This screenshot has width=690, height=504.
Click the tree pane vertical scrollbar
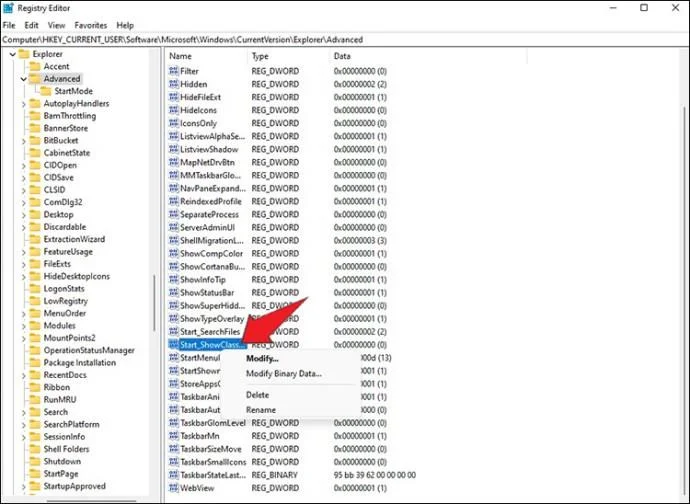[x=154, y=304]
